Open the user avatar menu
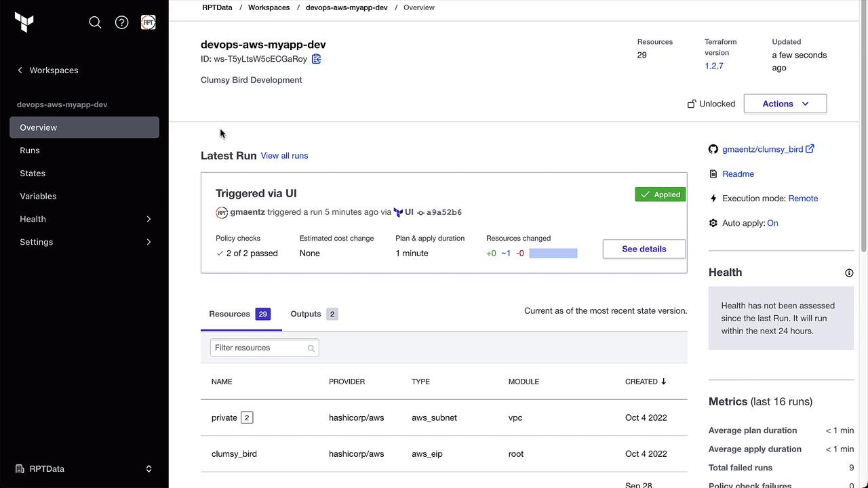Image resolution: width=868 pixels, height=488 pixels. click(149, 22)
